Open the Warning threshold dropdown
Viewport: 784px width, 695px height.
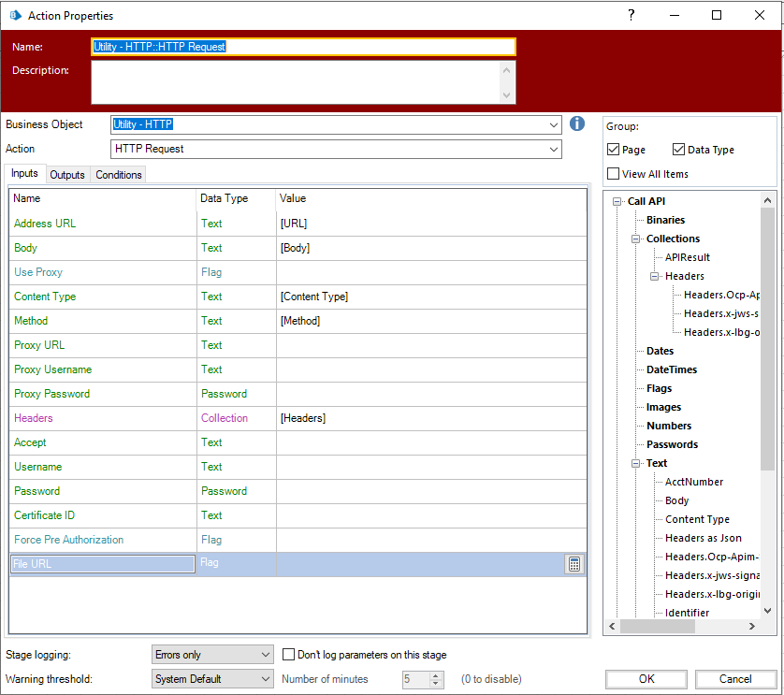265,679
